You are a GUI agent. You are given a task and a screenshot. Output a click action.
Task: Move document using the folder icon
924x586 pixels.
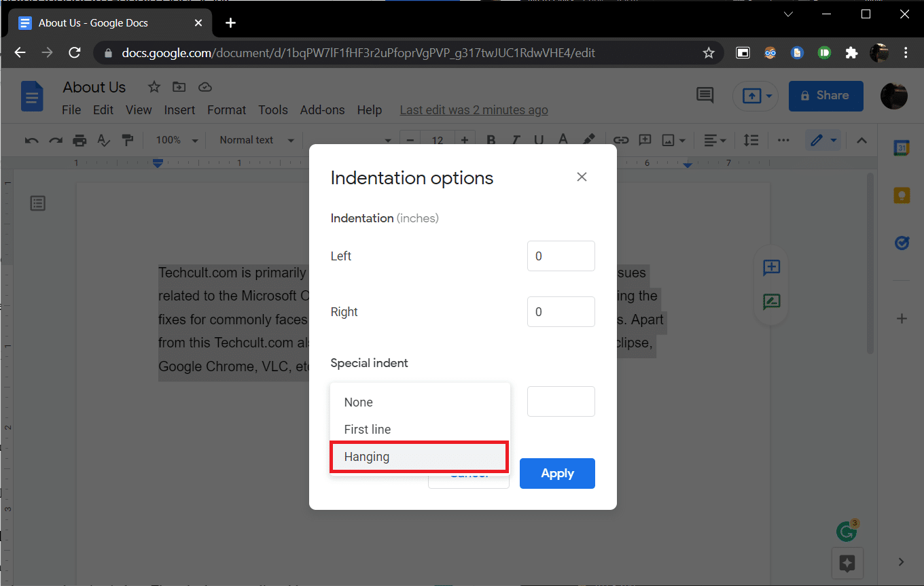pyautogui.click(x=179, y=87)
